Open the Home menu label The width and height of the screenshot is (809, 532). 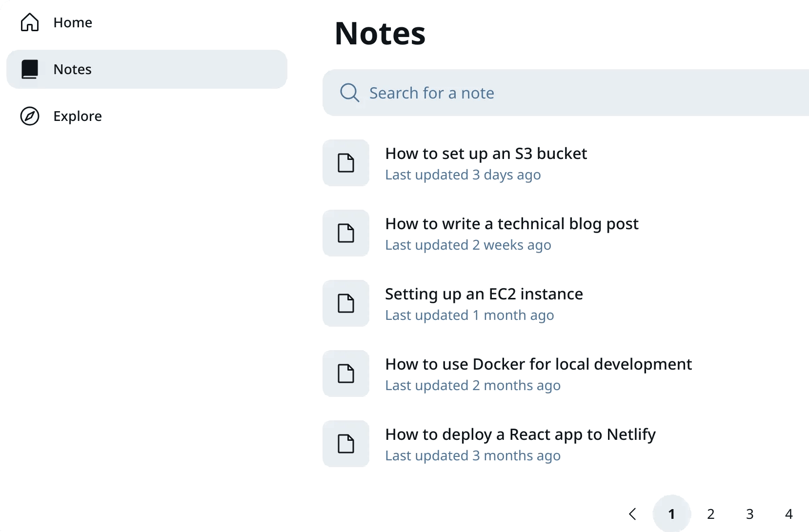[x=73, y=22]
